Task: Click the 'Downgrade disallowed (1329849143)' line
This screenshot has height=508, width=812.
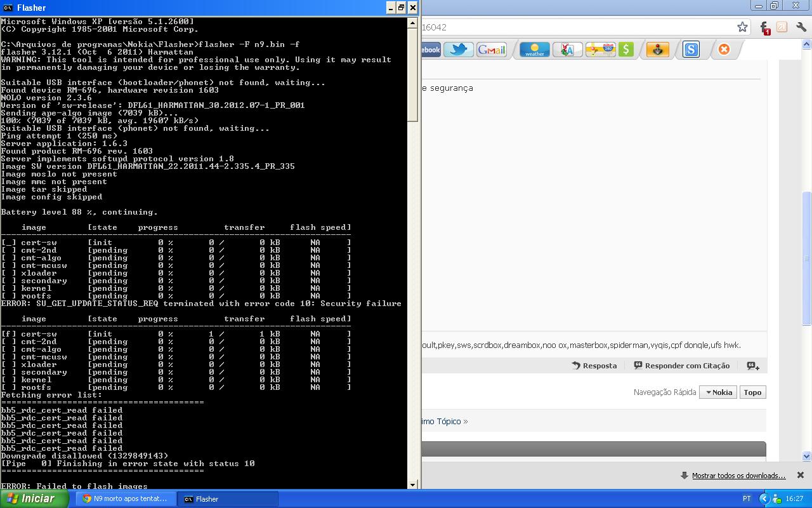Action: [x=85, y=456]
